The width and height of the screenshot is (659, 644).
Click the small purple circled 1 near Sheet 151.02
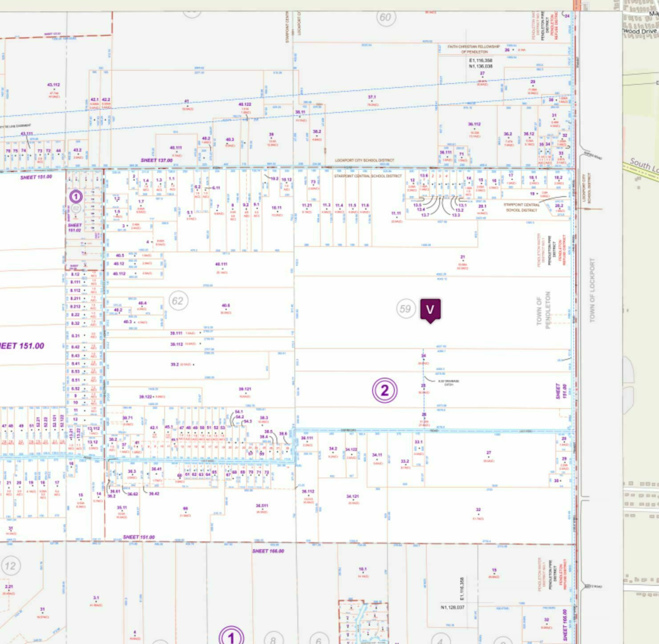[76, 196]
